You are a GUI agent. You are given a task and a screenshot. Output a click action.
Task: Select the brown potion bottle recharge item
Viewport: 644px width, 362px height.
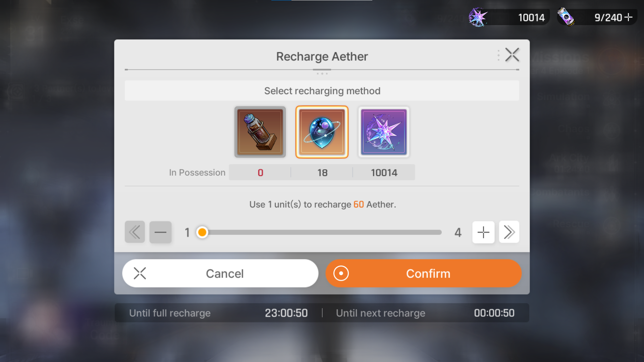260,132
